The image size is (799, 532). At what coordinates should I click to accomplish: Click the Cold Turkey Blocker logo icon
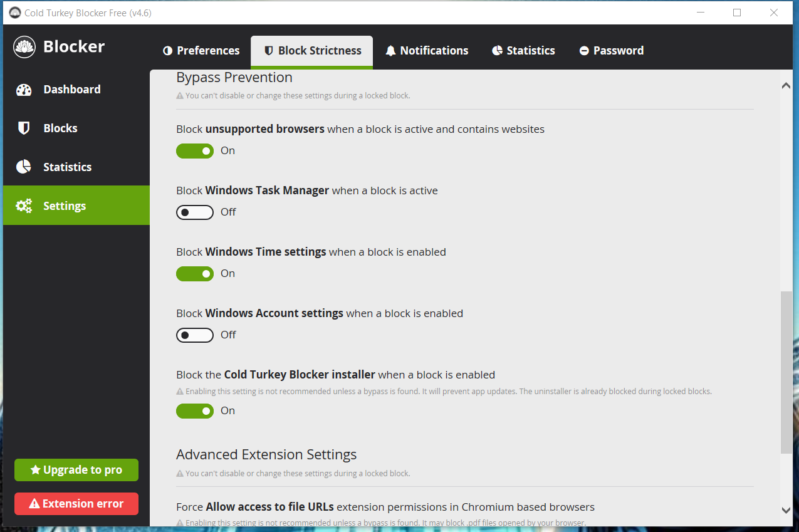24,47
